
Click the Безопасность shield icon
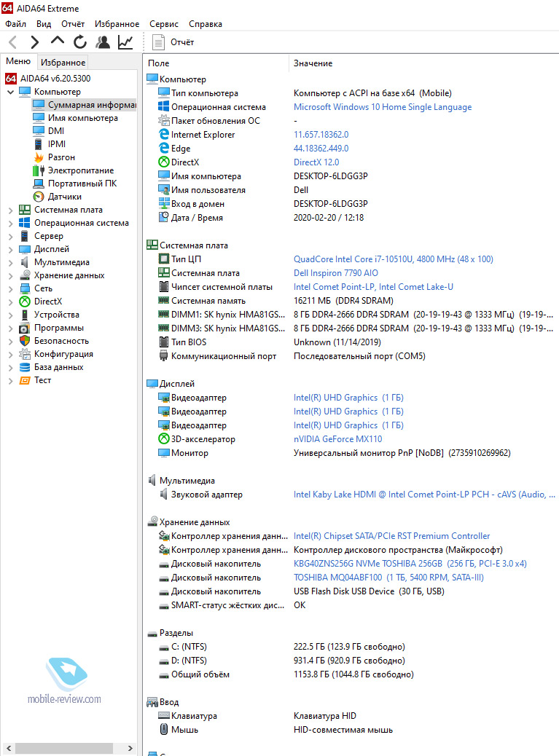pos(25,341)
